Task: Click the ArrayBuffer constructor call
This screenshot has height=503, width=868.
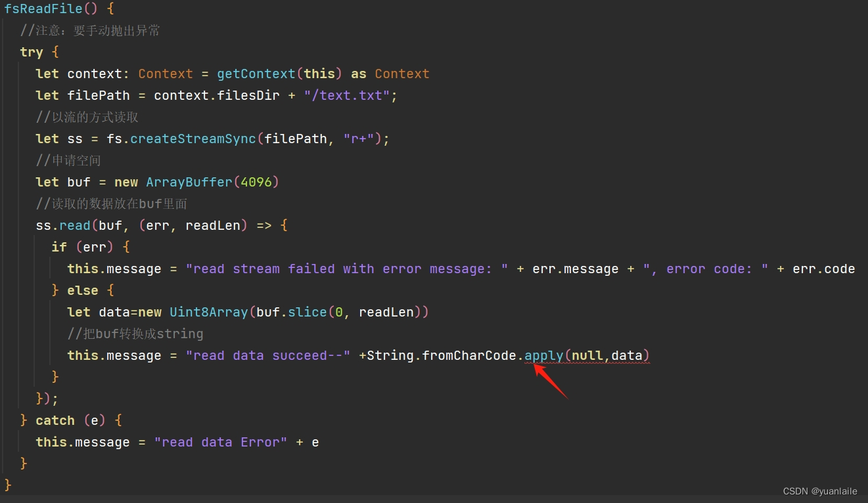Action: 189,182
